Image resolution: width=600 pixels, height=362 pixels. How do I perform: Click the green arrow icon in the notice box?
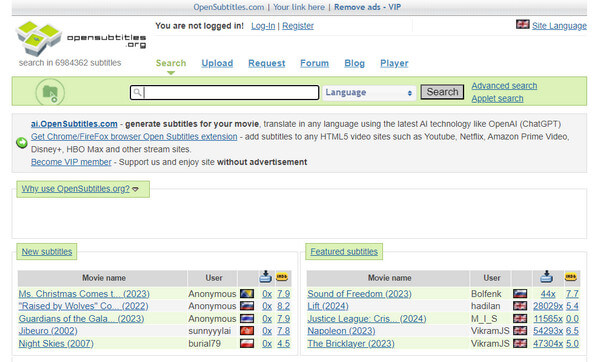[22, 143]
